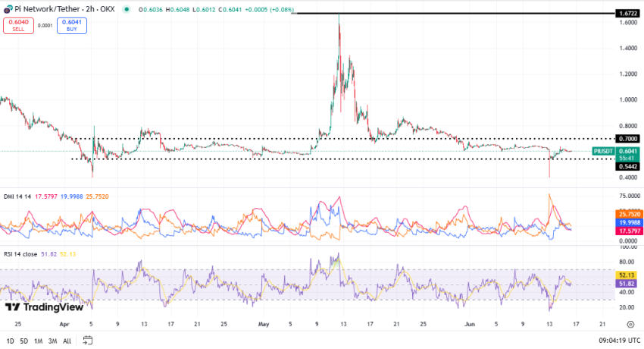
Task: Select the 0.7000 horizontal line label
Action: tap(628, 139)
